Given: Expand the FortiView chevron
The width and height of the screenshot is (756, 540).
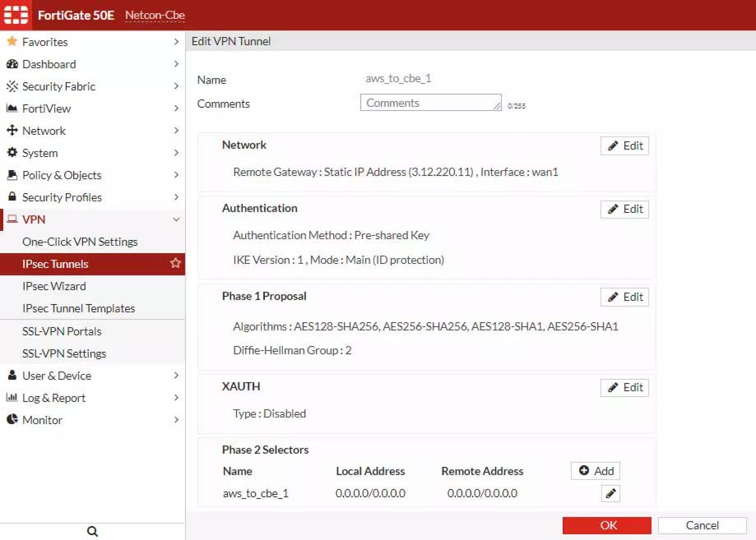Looking at the screenshot, I should (176, 108).
